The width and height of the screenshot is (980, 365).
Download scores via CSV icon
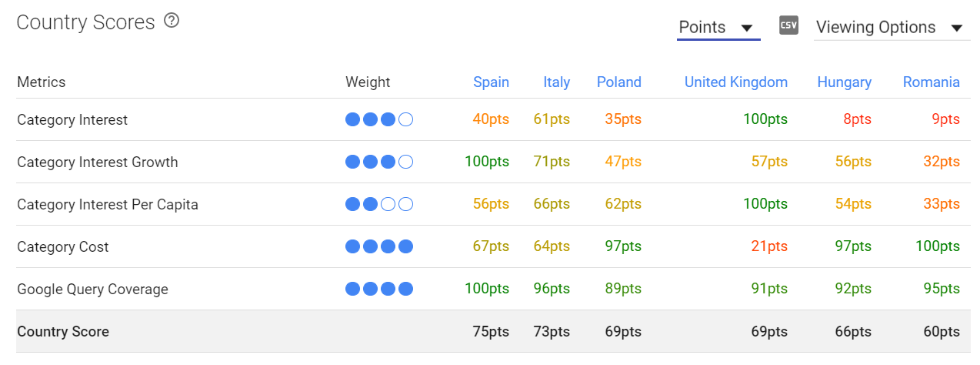tap(788, 25)
